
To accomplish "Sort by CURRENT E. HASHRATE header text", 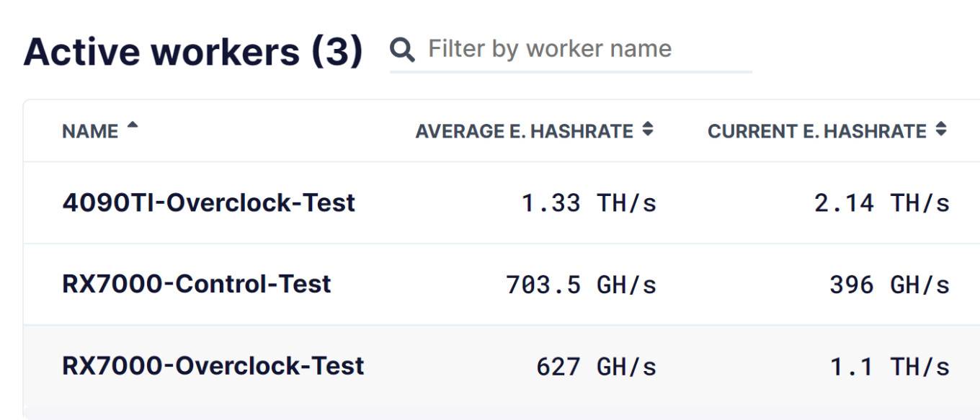I will click(x=816, y=131).
